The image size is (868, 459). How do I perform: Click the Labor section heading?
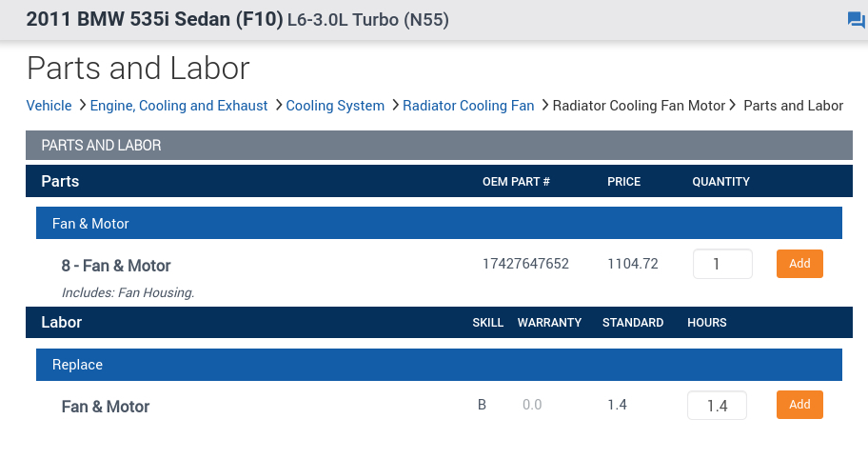coord(62,322)
